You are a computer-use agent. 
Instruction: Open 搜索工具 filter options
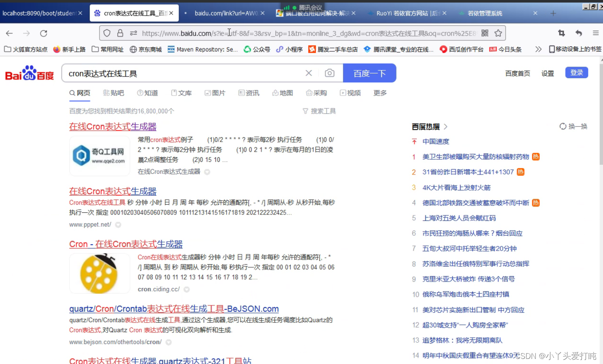point(319,111)
